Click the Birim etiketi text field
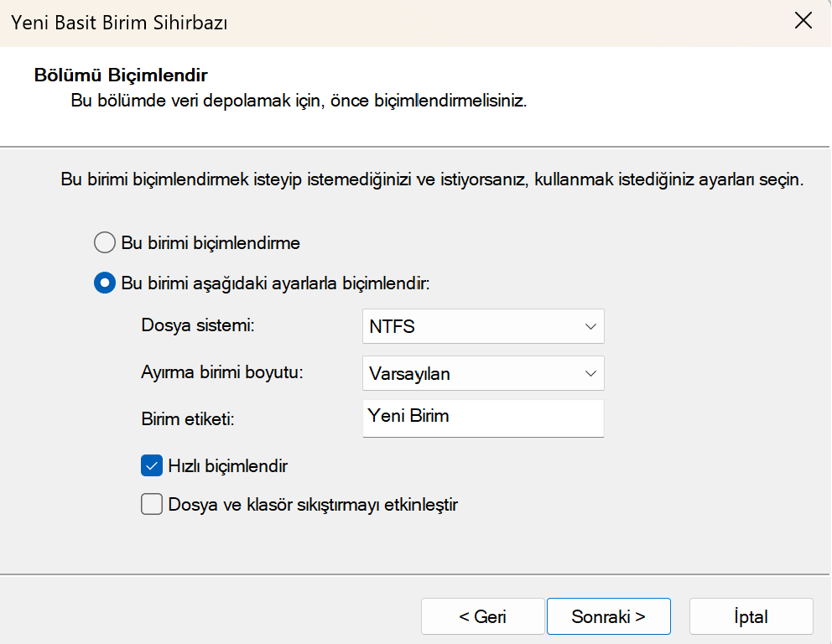Screen dimensions: 832x644 [x=482, y=418]
